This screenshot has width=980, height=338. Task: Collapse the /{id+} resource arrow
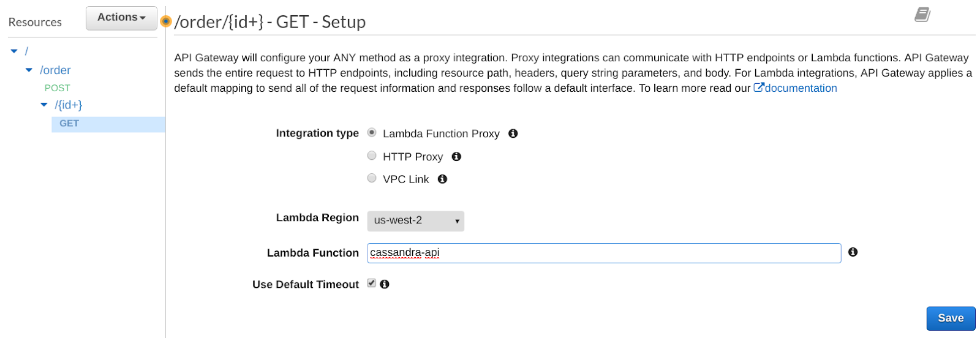click(x=44, y=105)
